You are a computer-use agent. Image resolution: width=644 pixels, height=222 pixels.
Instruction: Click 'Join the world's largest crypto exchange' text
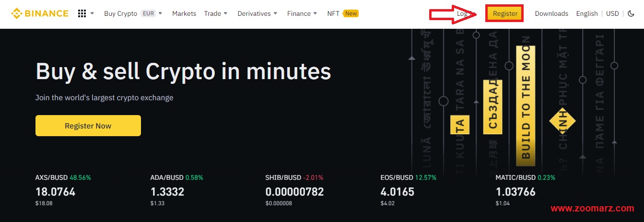pyautogui.click(x=105, y=98)
